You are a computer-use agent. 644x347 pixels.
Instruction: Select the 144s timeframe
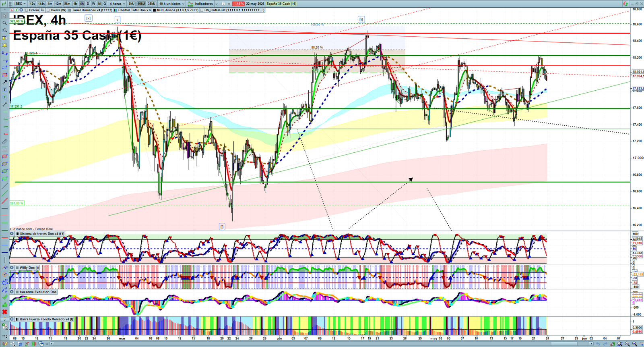pos(41,4)
